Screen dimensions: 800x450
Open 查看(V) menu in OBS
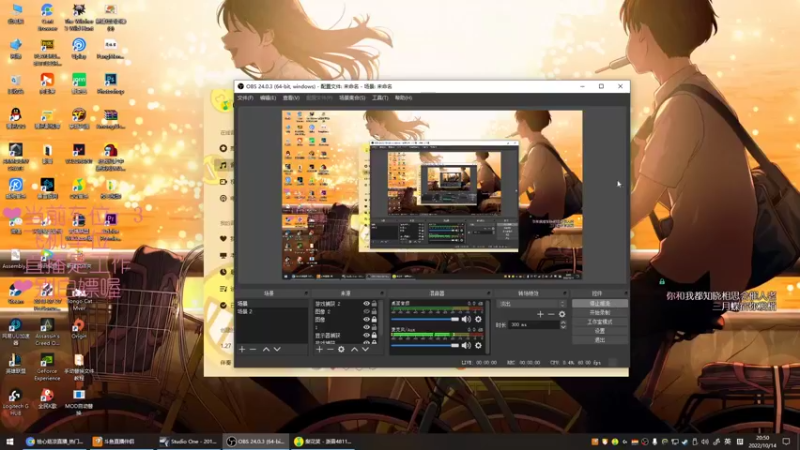(291, 98)
